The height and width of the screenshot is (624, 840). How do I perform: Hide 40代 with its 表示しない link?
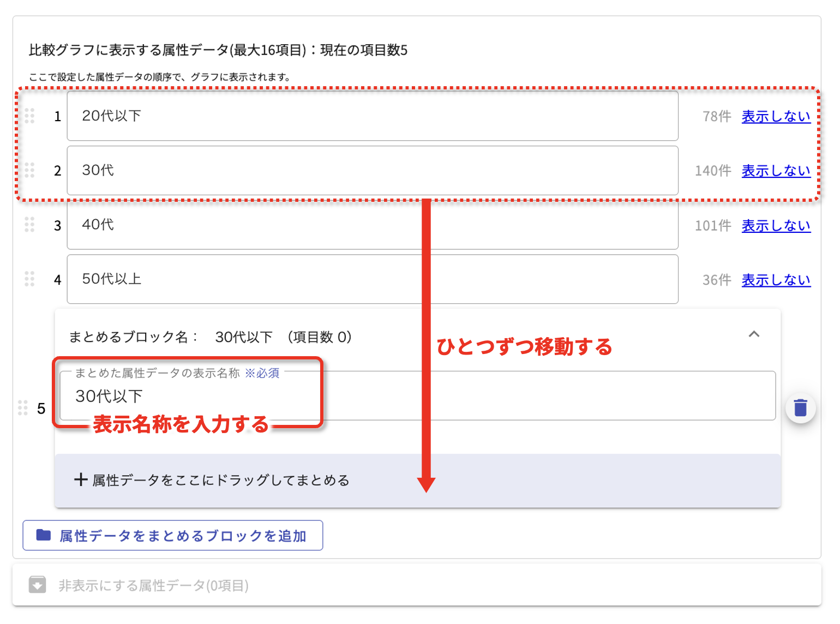click(x=776, y=225)
